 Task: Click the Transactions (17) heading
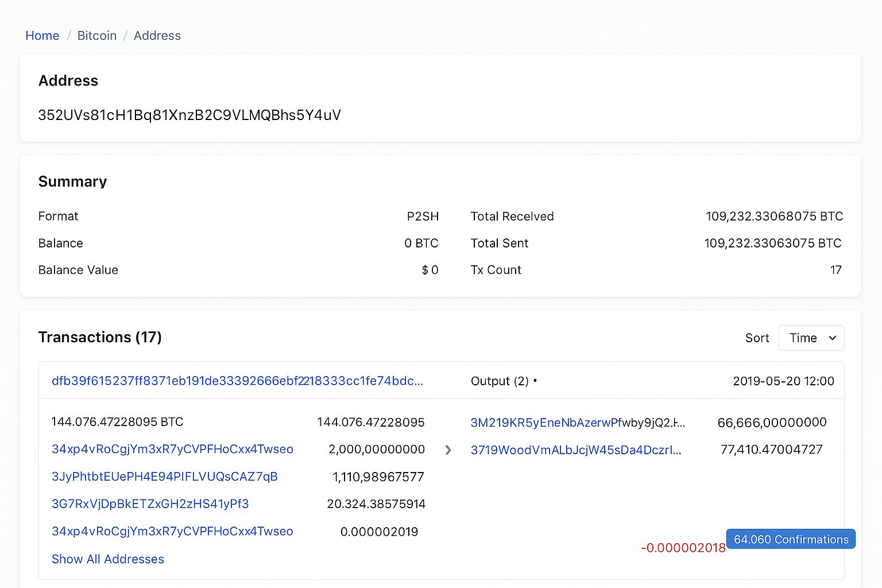[99, 337]
